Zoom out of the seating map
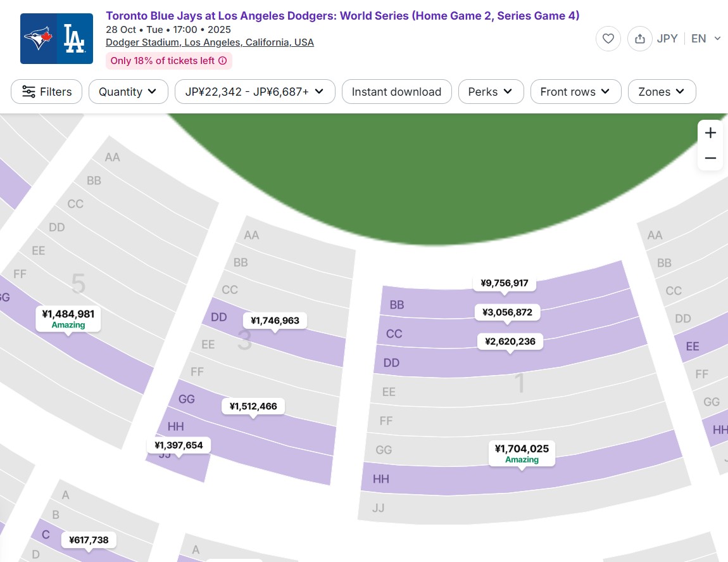728x562 pixels. coord(710,158)
